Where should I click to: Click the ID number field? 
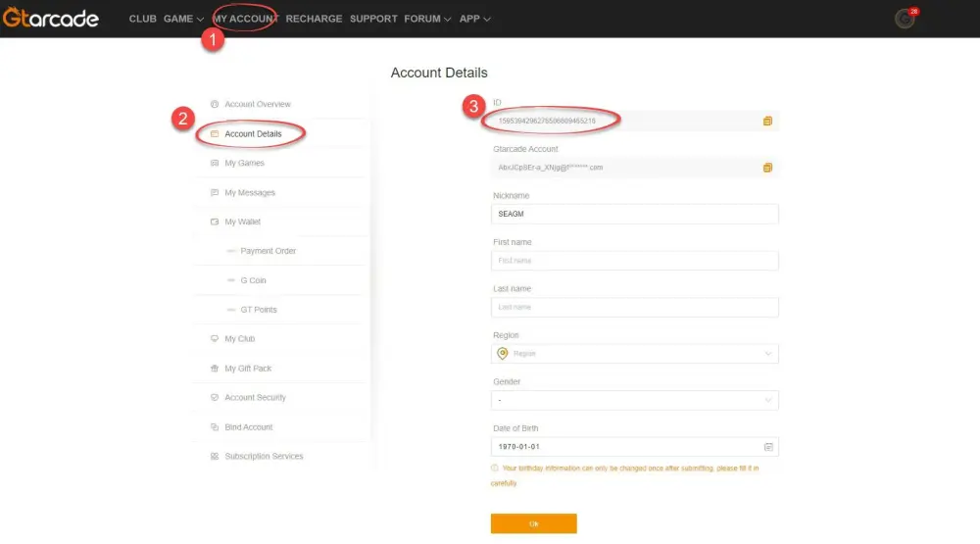click(634, 121)
